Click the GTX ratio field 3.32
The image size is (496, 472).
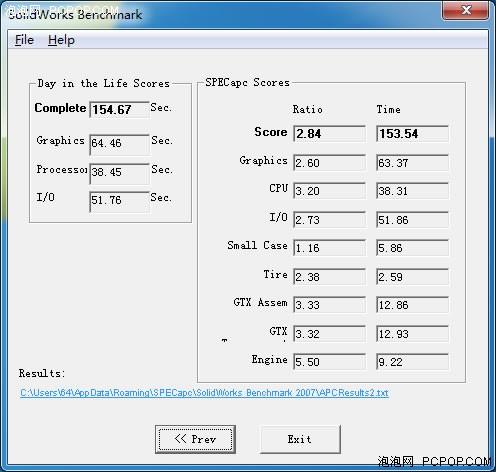point(329,334)
